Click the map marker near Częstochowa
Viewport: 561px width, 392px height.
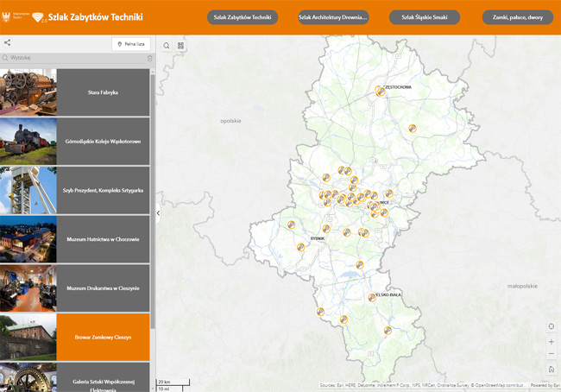[379, 92]
